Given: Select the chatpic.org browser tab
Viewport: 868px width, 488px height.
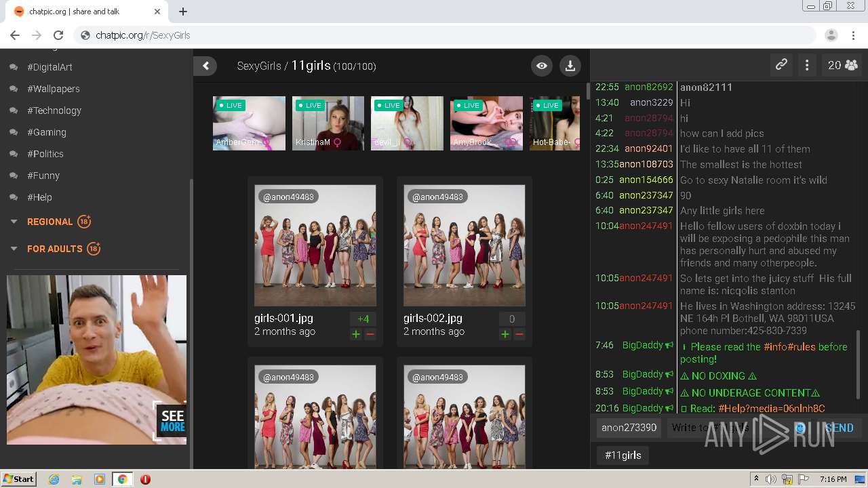Looking at the screenshot, I should [x=87, y=12].
